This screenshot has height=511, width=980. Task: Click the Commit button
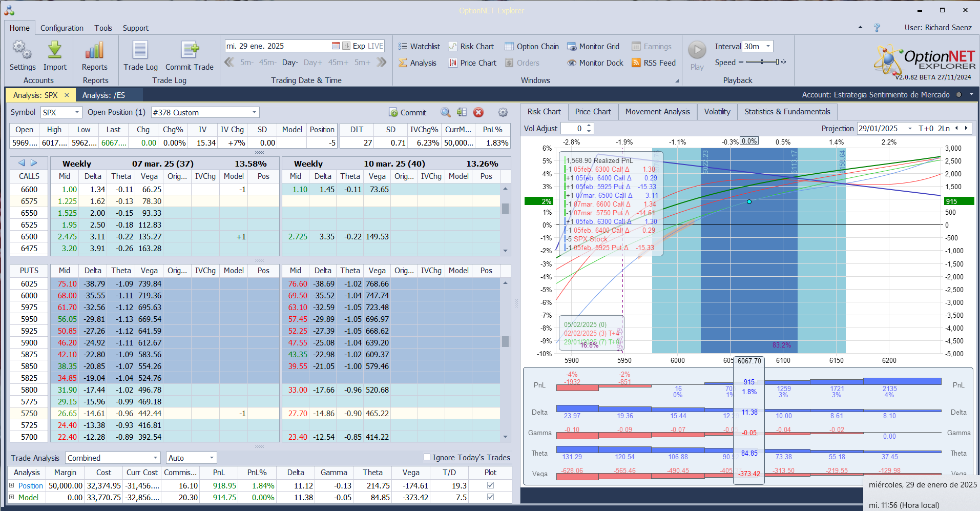pos(408,112)
